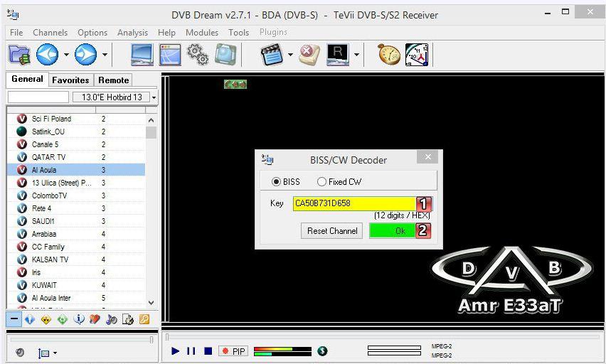
Task: Click the gold stopwatch timer icon
Action: tap(389, 55)
